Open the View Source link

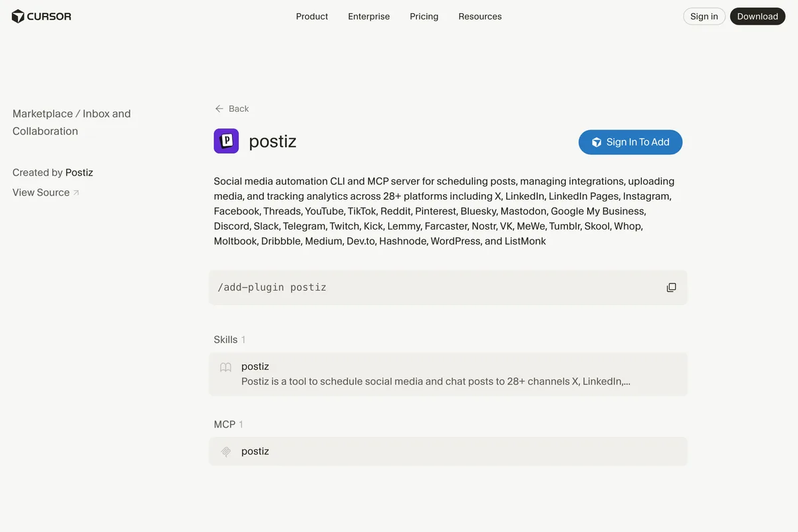46,192
